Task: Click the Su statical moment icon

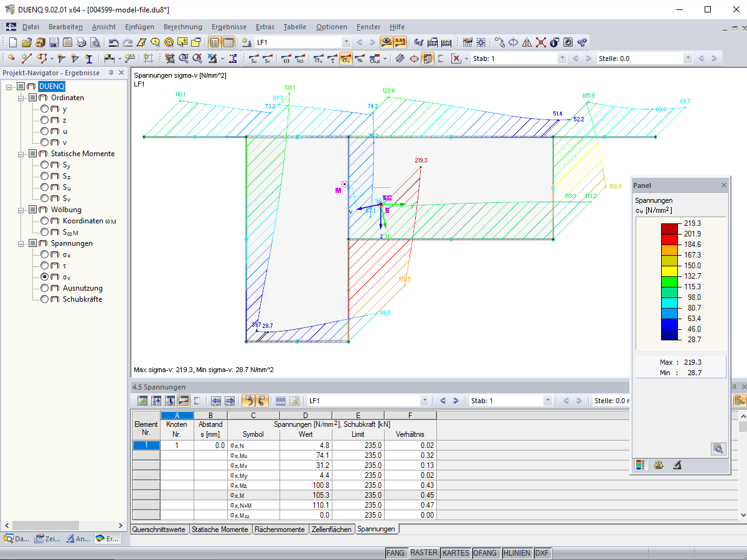Action: [253, 58]
